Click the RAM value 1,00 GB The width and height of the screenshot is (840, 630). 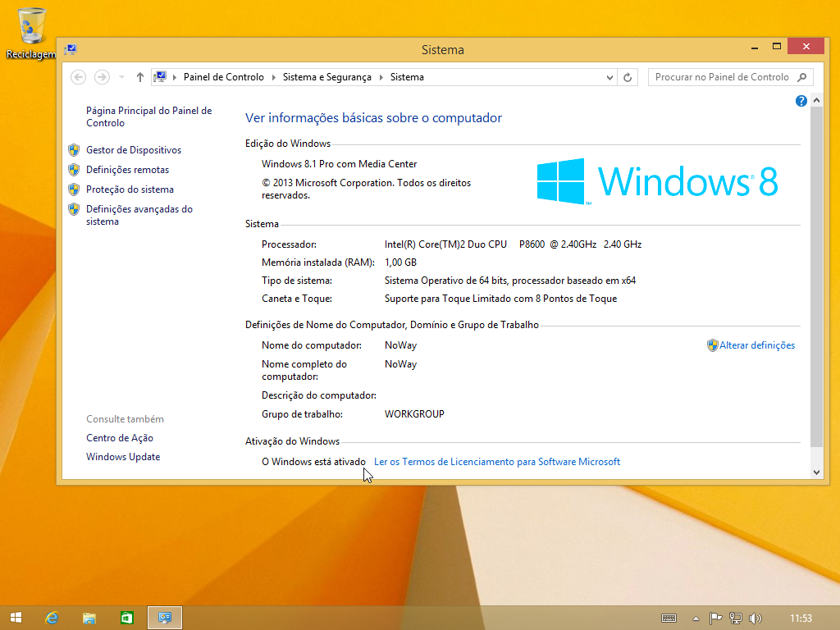pos(400,262)
